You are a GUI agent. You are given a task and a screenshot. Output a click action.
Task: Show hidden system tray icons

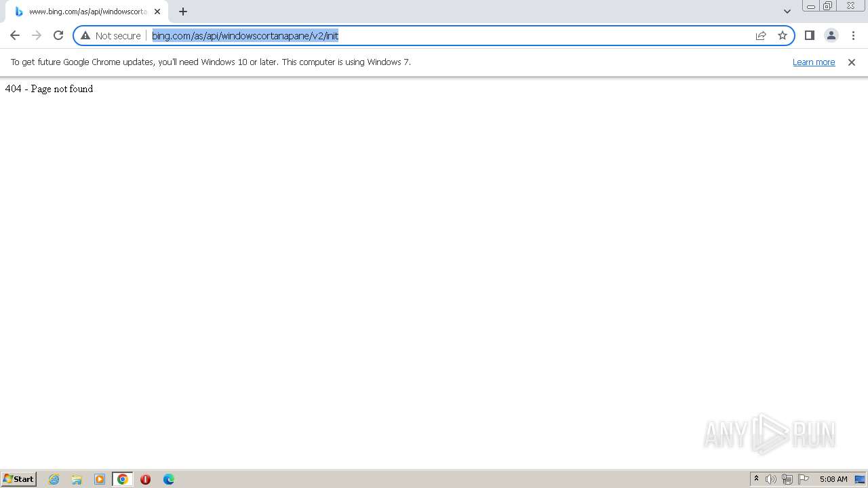(757, 479)
